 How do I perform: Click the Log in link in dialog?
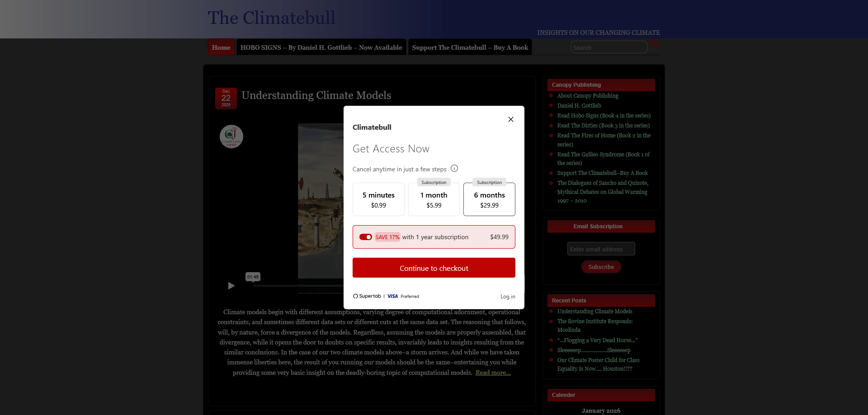coord(508,297)
